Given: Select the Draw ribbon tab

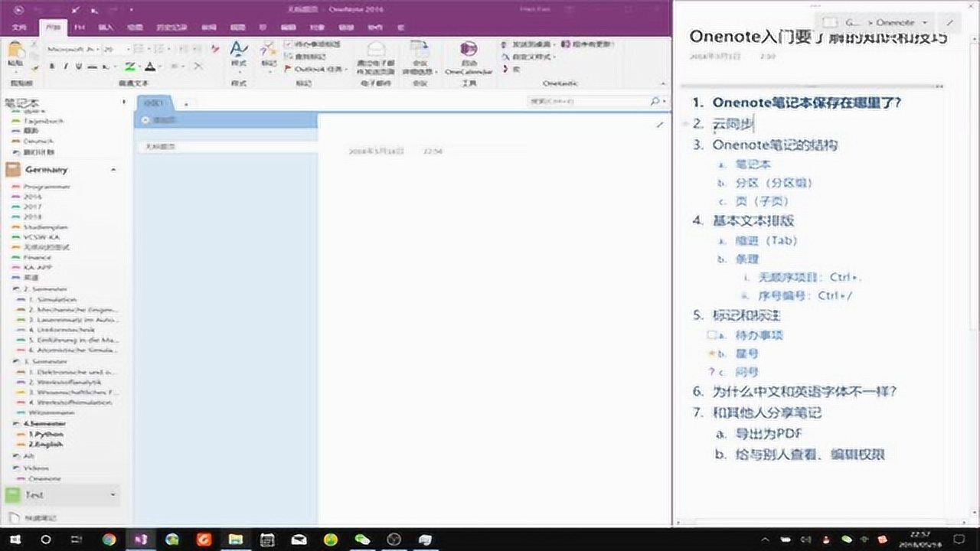Looking at the screenshot, I should pyautogui.click(x=134, y=27).
